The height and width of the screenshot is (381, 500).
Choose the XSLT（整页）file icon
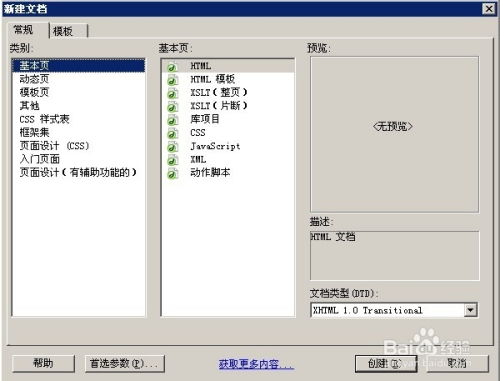point(172,93)
